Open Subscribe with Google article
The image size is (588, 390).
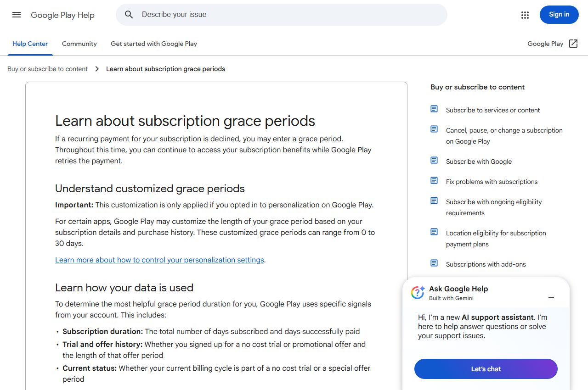(x=479, y=162)
